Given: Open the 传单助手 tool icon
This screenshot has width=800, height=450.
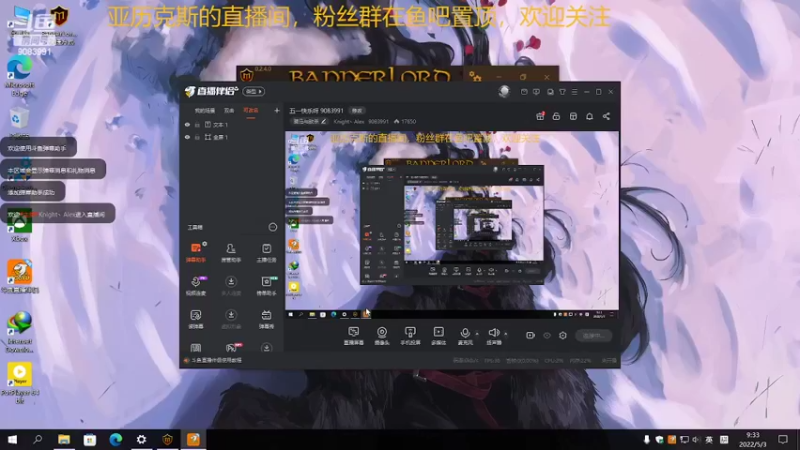Looking at the screenshot, I should click(x=266, y=286).
